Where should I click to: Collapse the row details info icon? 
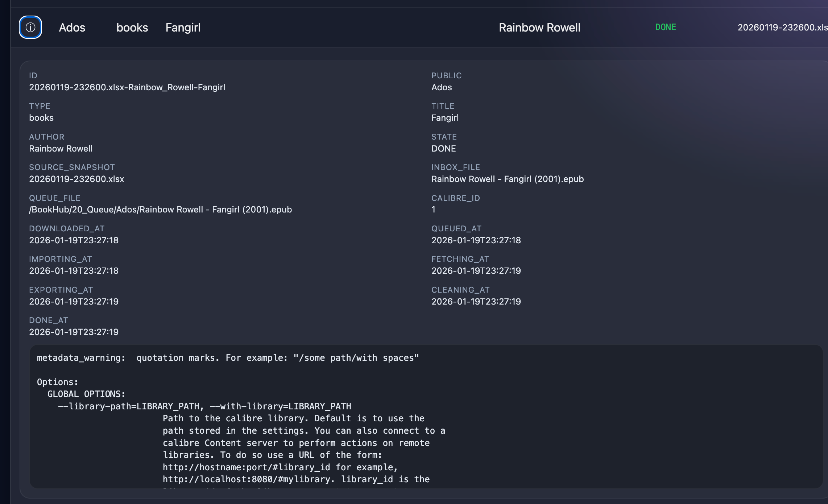pos(30,27)
